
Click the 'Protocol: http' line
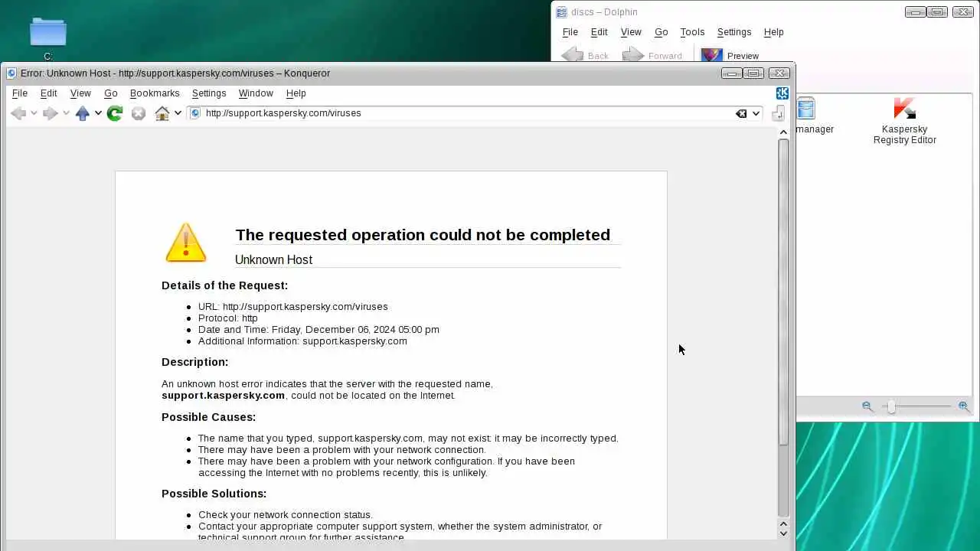click(228, 318)
